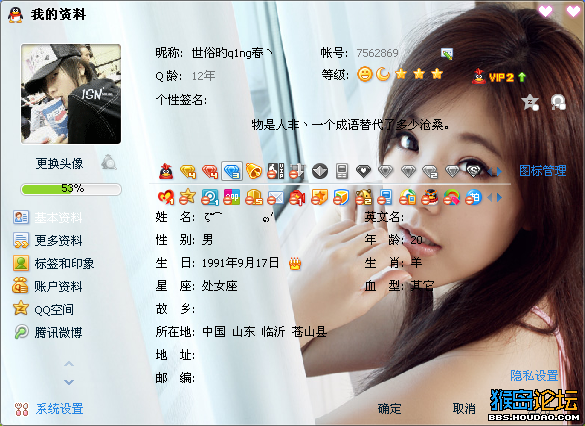Click the red heart badge with number 1
The height and width of the screenshot is (426, 585).
pyautogui.click(x=166, y=197)
